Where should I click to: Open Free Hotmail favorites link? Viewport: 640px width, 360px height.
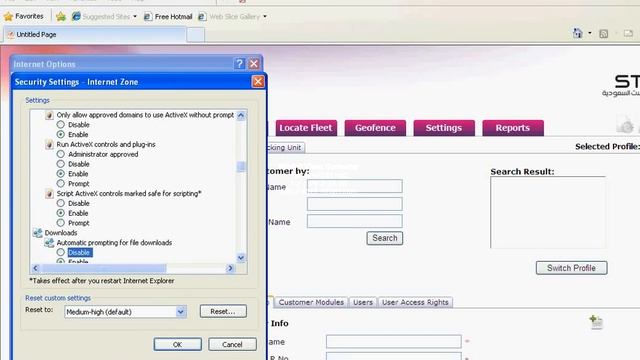pos(168,16)
